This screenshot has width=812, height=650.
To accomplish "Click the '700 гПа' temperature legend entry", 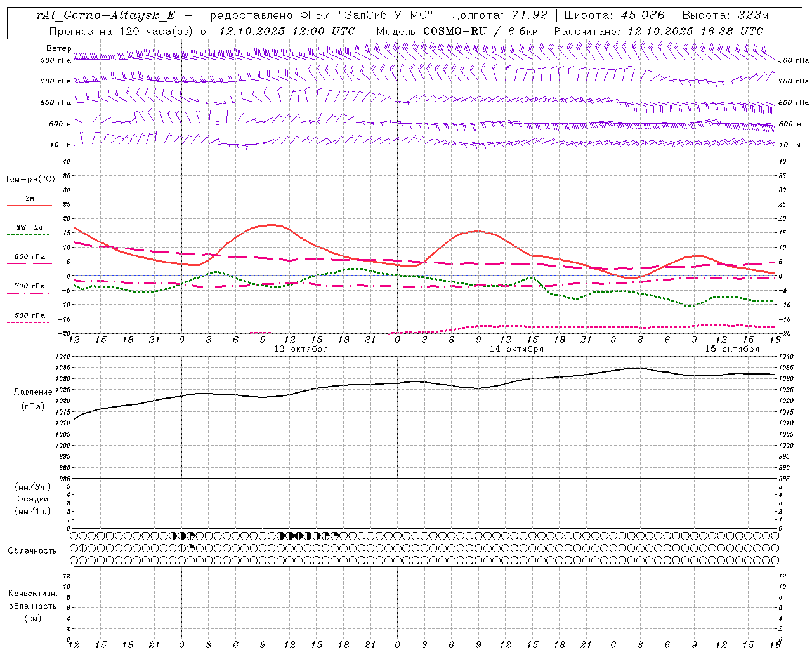I will tap(29, 286).
